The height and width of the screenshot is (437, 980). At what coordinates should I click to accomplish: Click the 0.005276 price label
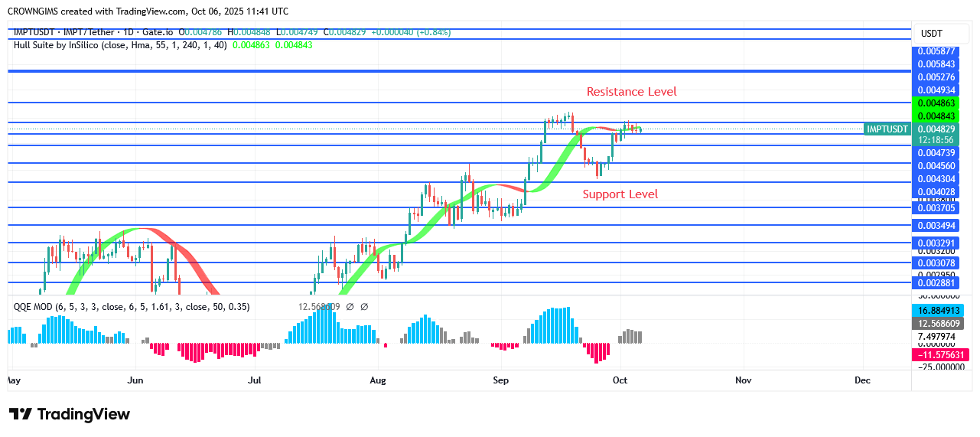click(x=936, y=77)
